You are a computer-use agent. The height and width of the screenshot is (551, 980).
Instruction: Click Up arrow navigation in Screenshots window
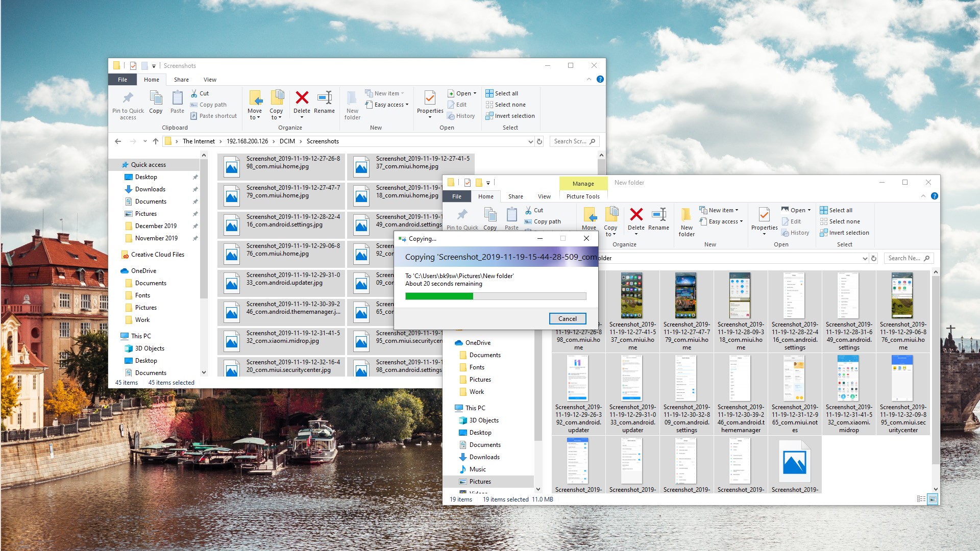click(x=156, y=141)
